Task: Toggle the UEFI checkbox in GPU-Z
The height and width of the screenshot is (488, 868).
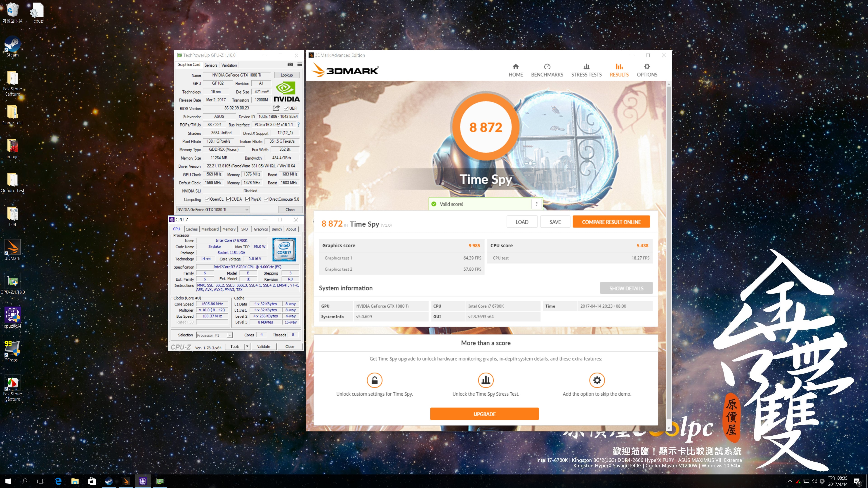Action: [x=286, y=108]
